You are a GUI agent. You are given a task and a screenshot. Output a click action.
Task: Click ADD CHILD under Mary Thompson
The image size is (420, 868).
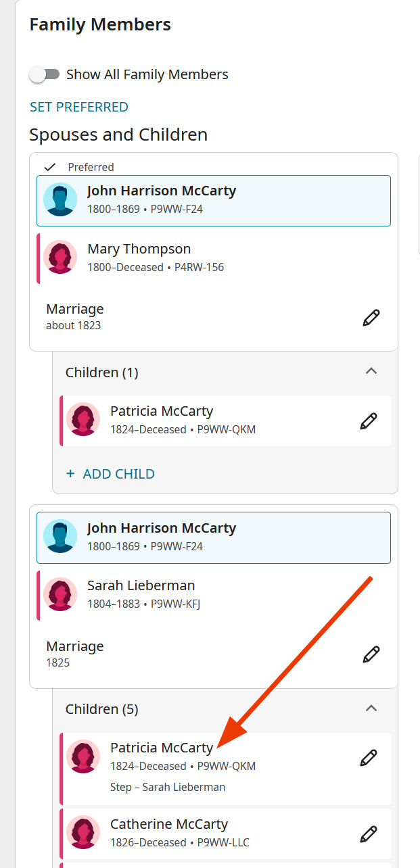point(111,474)
